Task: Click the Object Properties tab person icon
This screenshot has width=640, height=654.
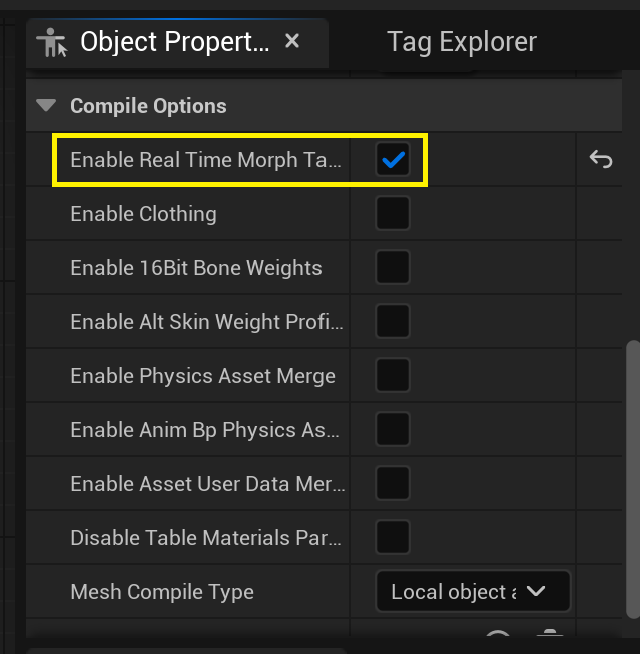Action: 51,42
